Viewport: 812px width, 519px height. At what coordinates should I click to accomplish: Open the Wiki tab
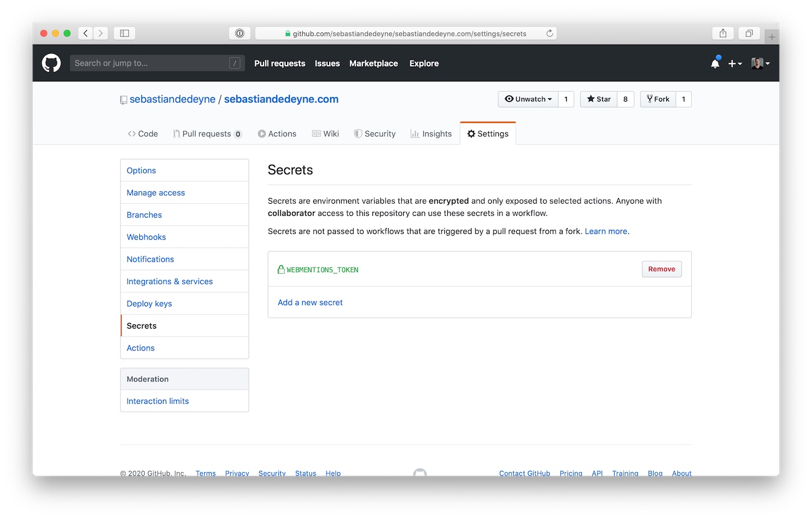pyautogui.click(x=325, y=134)
